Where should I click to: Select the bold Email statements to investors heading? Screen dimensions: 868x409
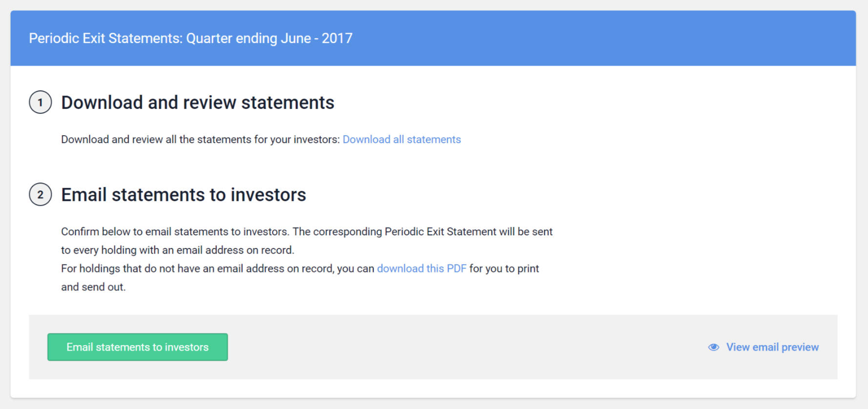[x=183, y=195]
